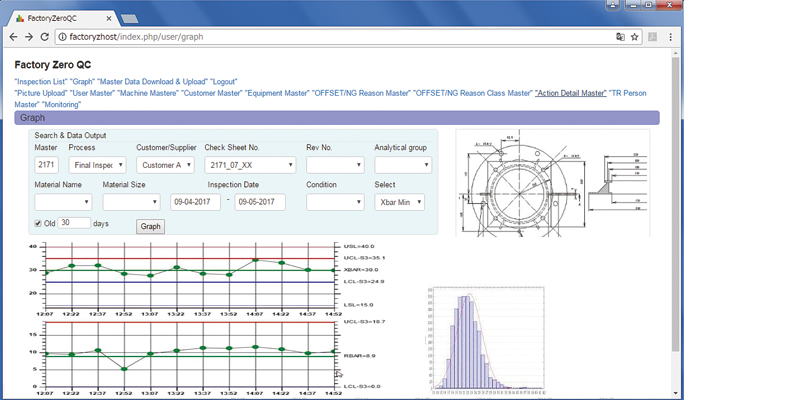Click the new tab button
Viewport: 800px width, 400px height.
coord(129,18)
